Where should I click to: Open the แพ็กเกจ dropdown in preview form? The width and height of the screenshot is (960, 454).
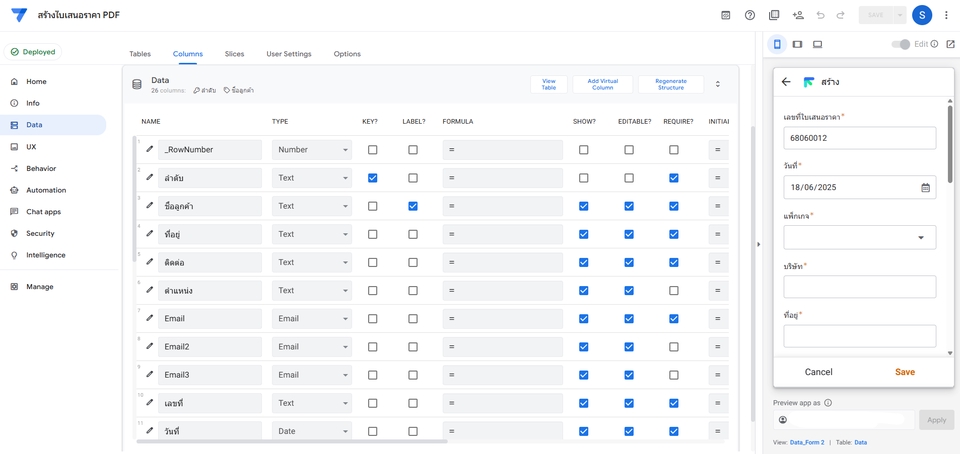[860, 237]
